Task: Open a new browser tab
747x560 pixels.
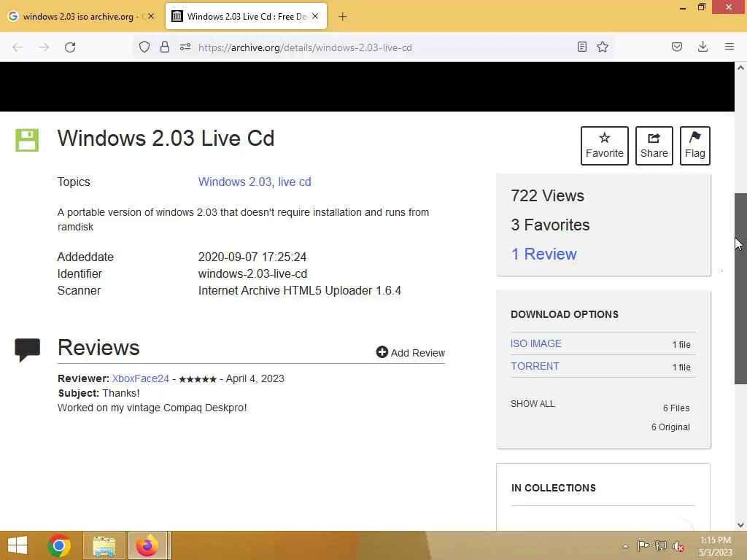Action: (343, 17)
